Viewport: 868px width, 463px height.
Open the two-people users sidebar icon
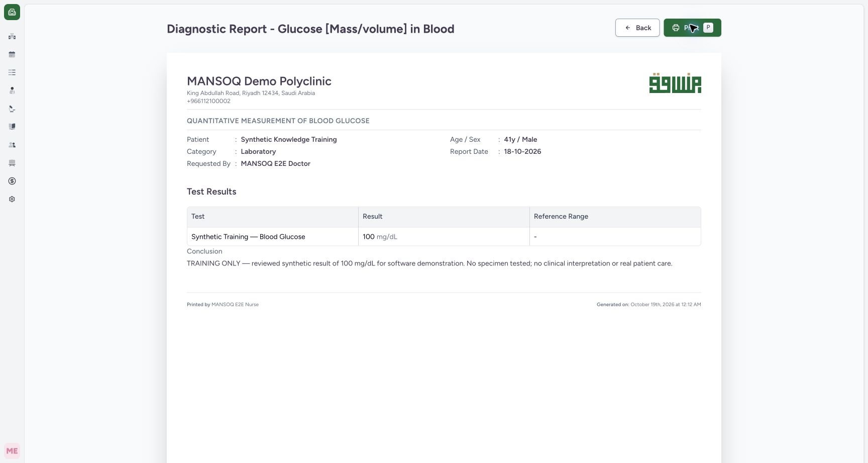[12, 145]
